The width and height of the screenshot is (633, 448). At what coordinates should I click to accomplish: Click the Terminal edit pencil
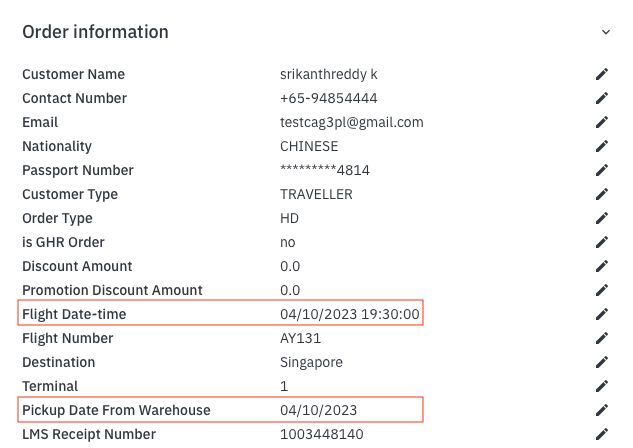point(602,386)
